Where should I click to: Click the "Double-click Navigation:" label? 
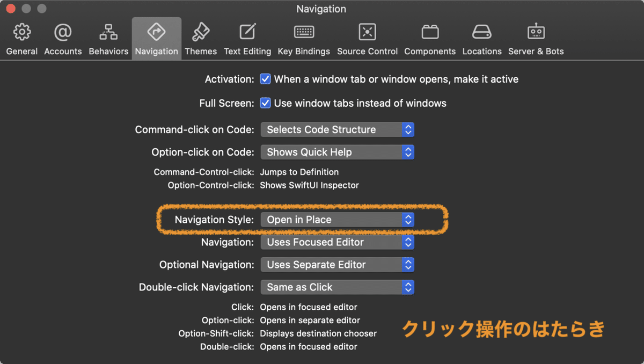click(196, 287)
